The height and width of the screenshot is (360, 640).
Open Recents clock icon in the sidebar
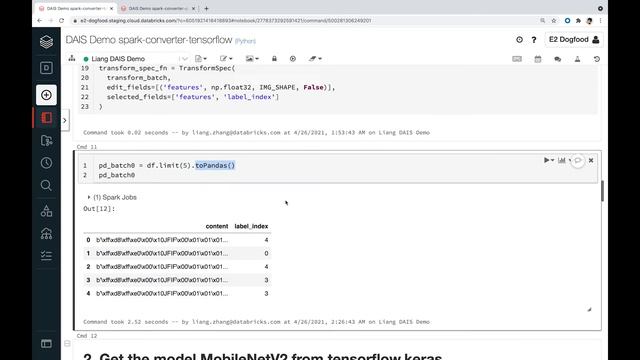point(46,163)
